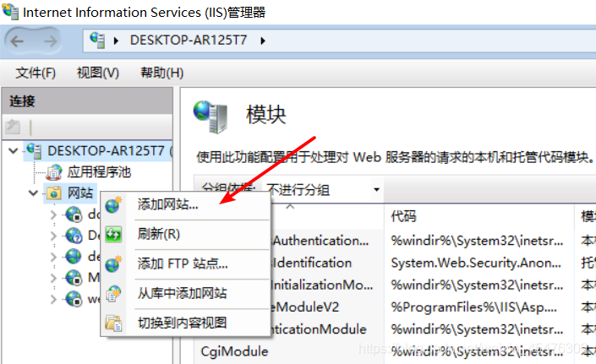Click the globe icon beside 添加网站

(113, 205)
